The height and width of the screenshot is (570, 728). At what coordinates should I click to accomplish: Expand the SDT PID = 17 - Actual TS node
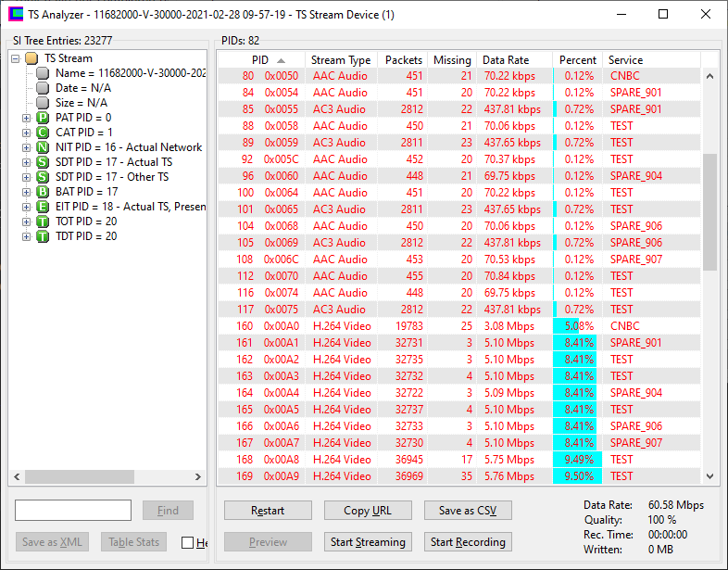pos(26,162)
